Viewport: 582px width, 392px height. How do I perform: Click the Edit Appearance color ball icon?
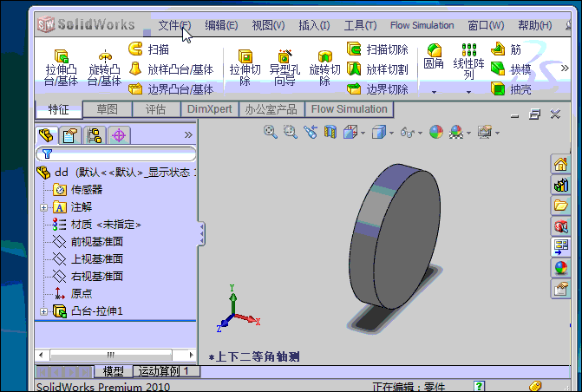pos(436,132)
